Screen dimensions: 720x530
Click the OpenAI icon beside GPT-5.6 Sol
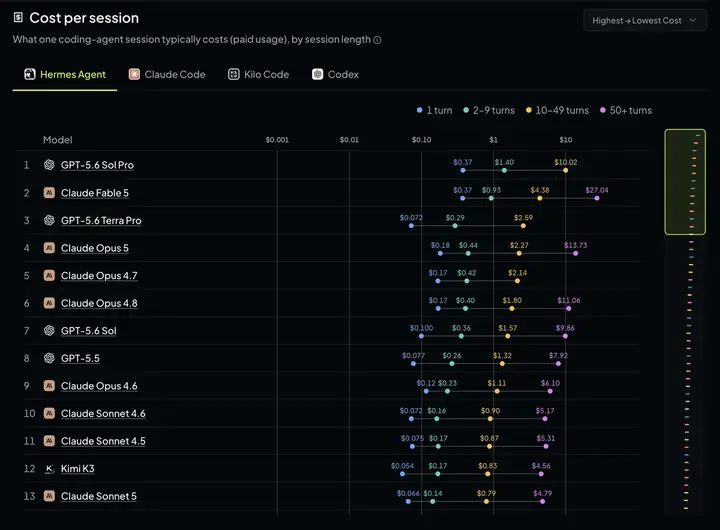coord(49,330)
